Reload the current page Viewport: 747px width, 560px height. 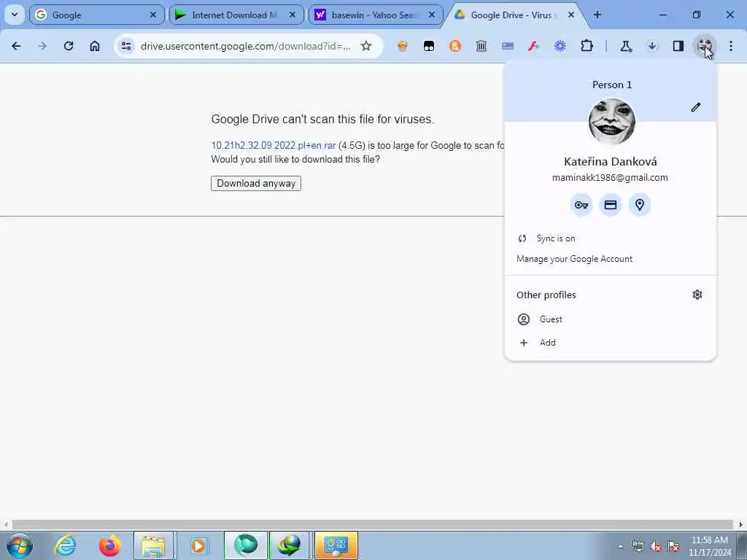click(x=69, y=46)
